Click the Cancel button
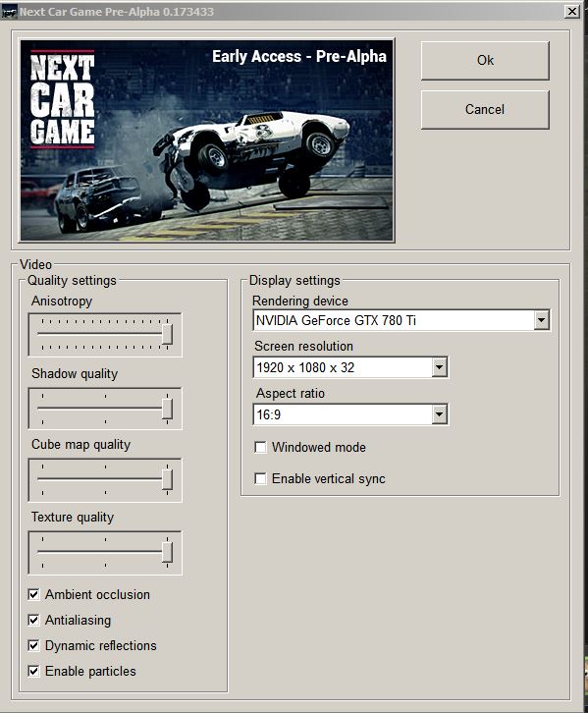The width and height of the screenshot is (588, 713). click(x=485, y=110)
